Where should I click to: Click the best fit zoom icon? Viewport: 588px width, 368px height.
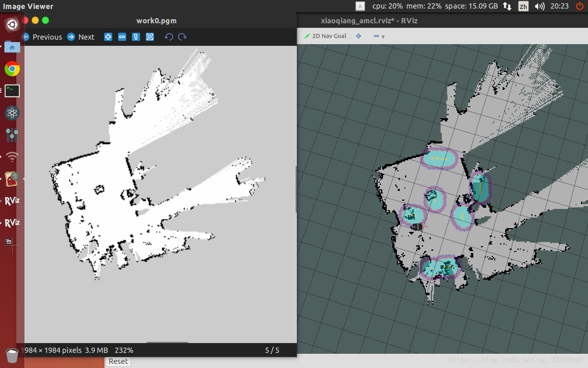pos(150,37)
